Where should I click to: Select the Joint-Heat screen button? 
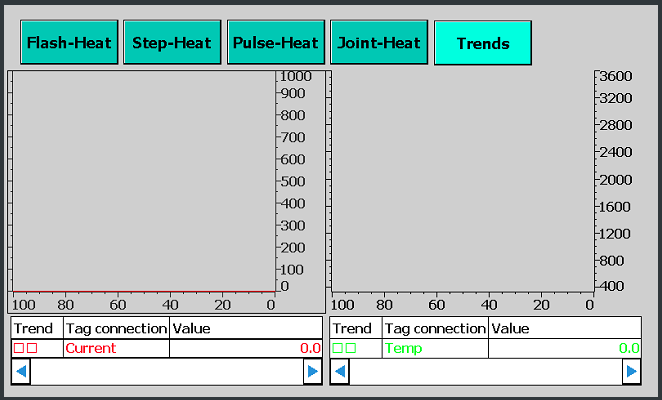coord(379,43)
